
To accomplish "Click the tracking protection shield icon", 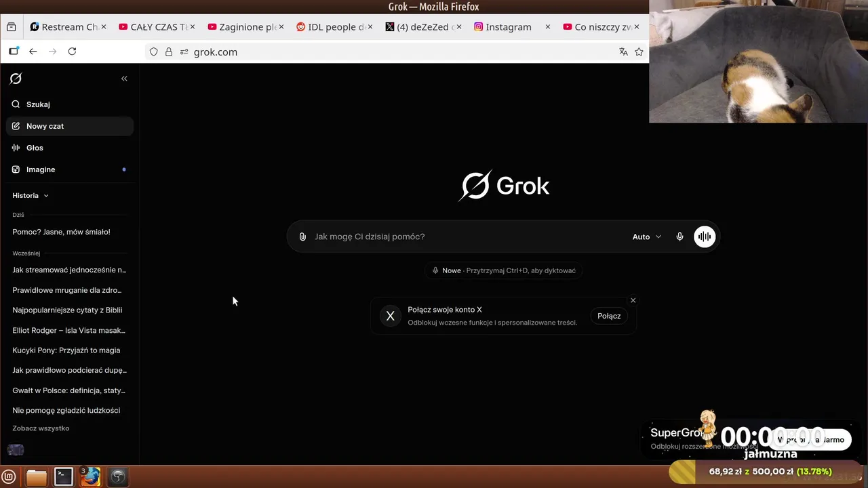I will click(153, 52).
